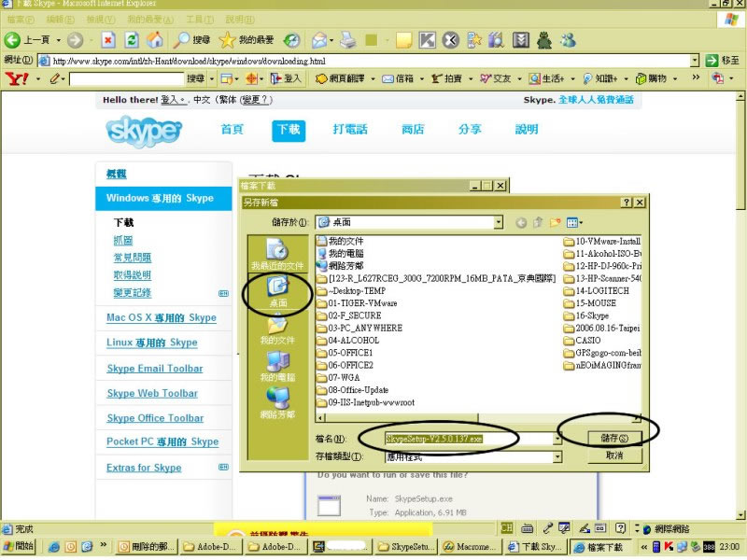The image size is (747, 560).
Task: Open the IE Search magnifier
Action: point(181,40)
